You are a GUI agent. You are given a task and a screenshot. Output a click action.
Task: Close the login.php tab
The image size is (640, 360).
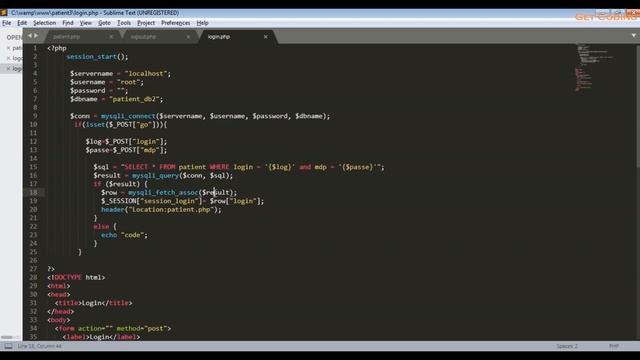click(x=266, y=37)
